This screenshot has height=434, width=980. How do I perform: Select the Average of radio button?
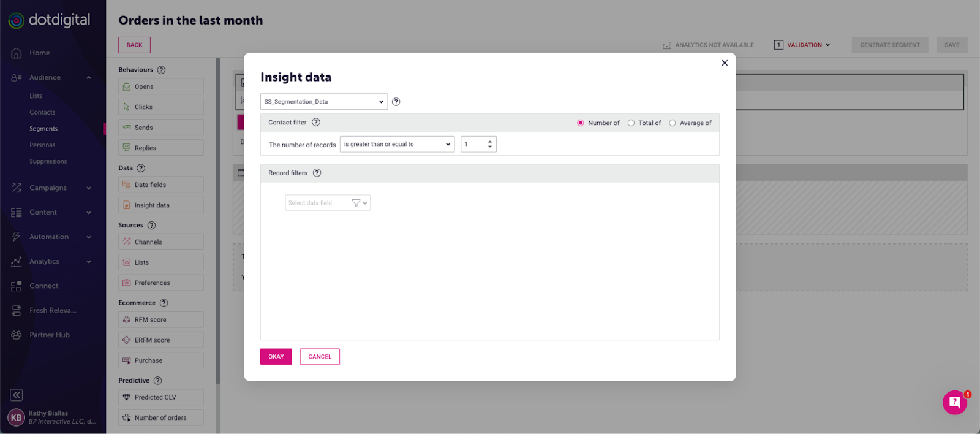pos(673,123)
